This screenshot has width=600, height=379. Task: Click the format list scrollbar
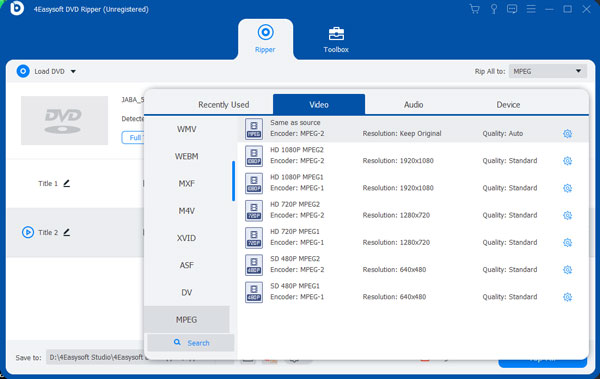pos(233,181)
